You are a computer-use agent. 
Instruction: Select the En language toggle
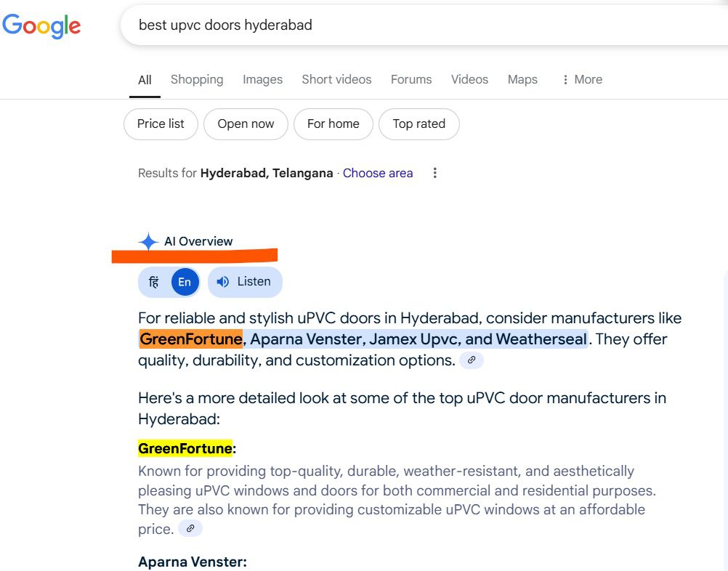185,282
